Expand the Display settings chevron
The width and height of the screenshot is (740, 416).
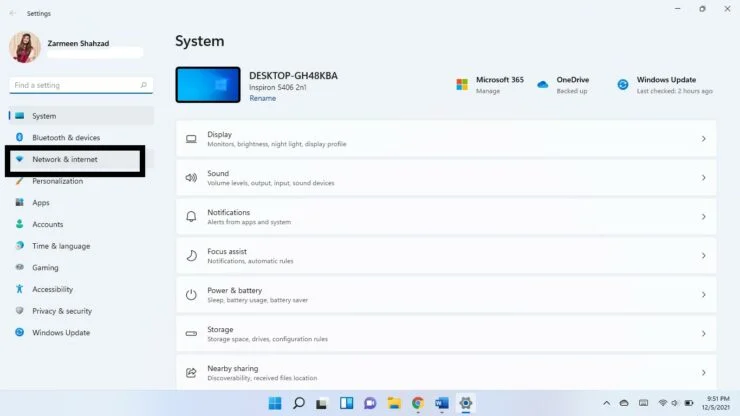tap(703, 139)
